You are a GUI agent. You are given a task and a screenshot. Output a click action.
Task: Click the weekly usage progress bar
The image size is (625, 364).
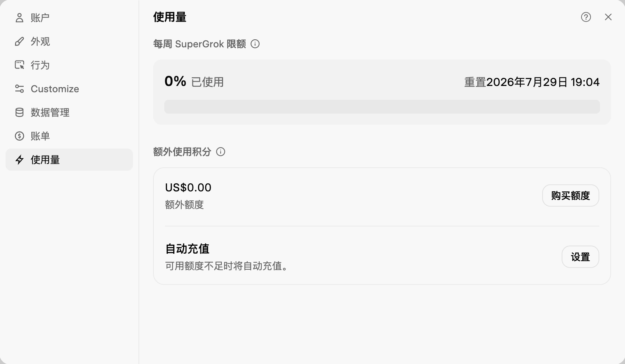point(382,107)
